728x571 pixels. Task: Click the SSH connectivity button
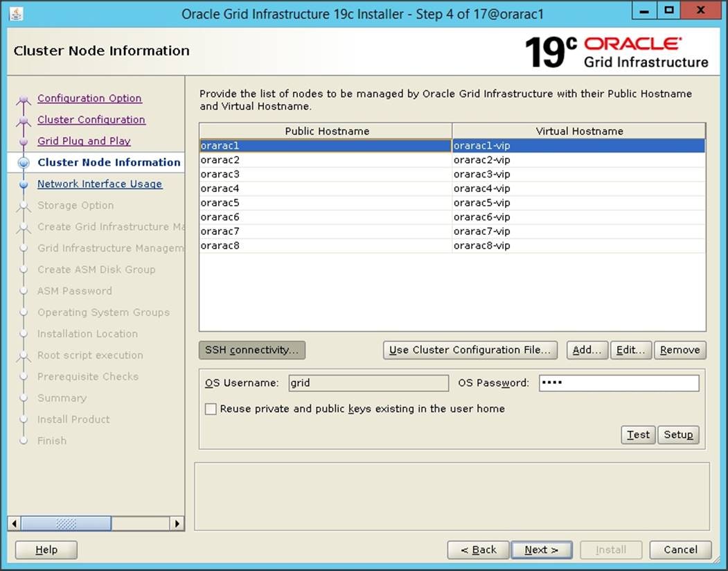click(x=252, y=350)
